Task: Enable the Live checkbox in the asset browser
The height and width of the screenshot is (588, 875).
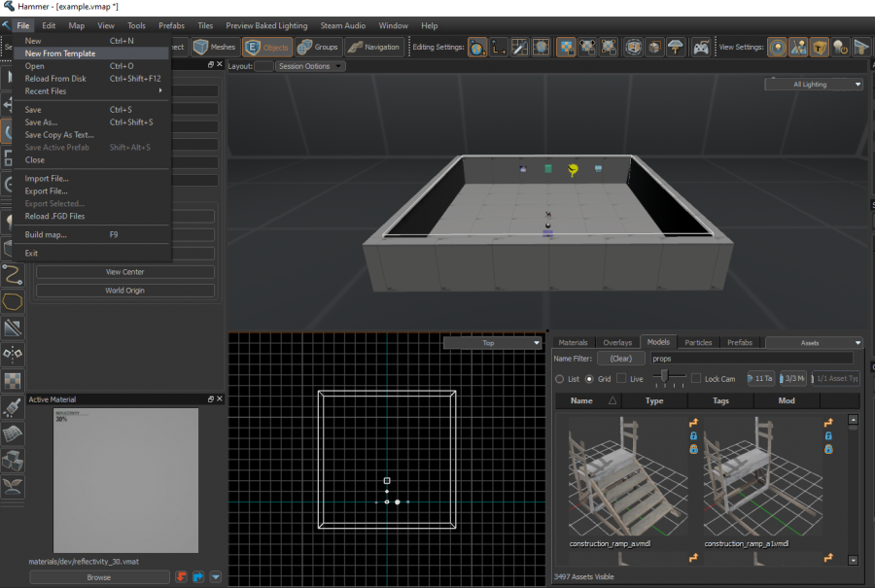Action: point(620,378)
